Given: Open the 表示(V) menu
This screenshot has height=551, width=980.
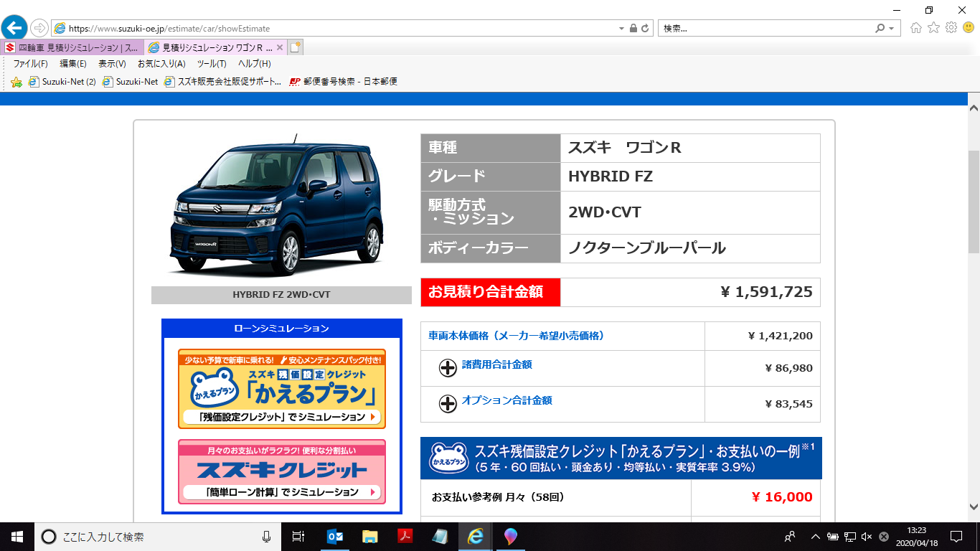Looking at the screenshot, I should coord(112,64).
